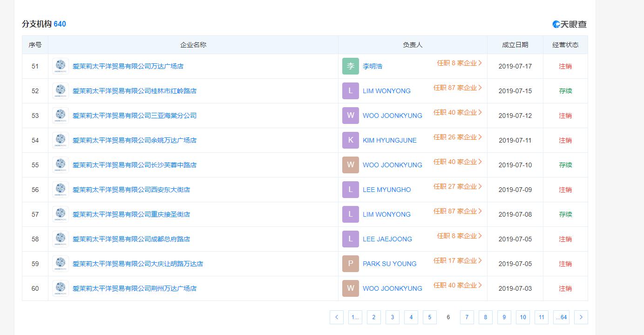This screenshot has width=644, height=335.
Task: Click the Tianyancha logo icon
Action: tap(555, 24)
